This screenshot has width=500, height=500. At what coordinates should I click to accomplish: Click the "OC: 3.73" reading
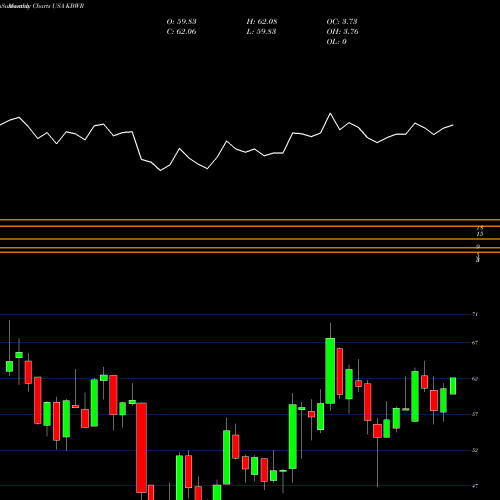coord(342,22)
